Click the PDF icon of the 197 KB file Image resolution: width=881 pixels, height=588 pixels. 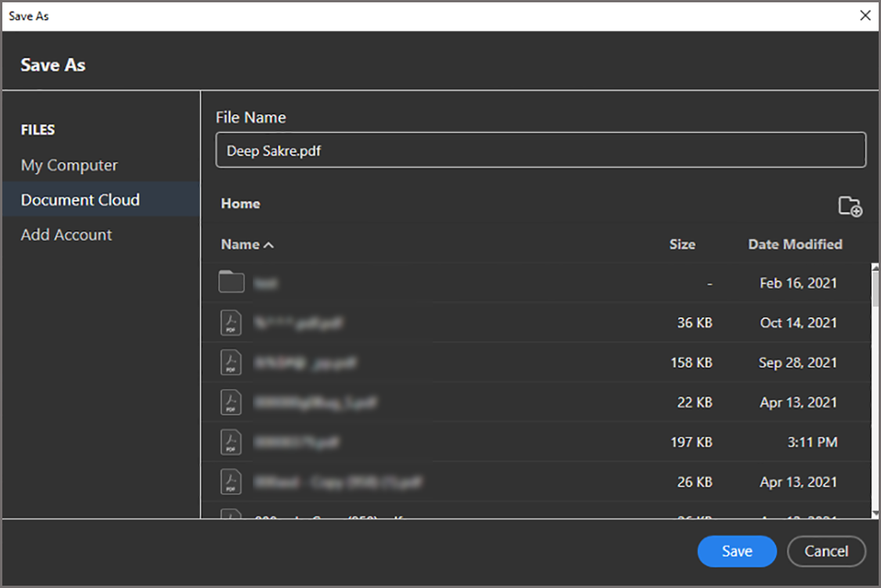coord(231,443)
